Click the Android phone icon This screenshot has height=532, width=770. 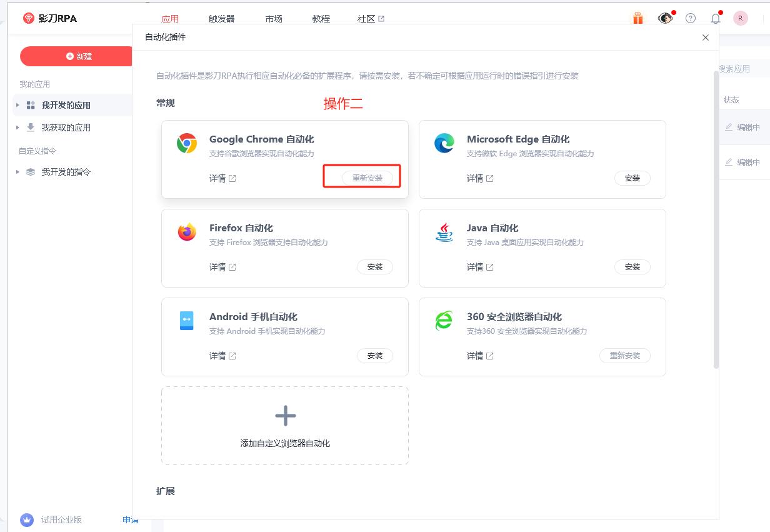point(187,321)
